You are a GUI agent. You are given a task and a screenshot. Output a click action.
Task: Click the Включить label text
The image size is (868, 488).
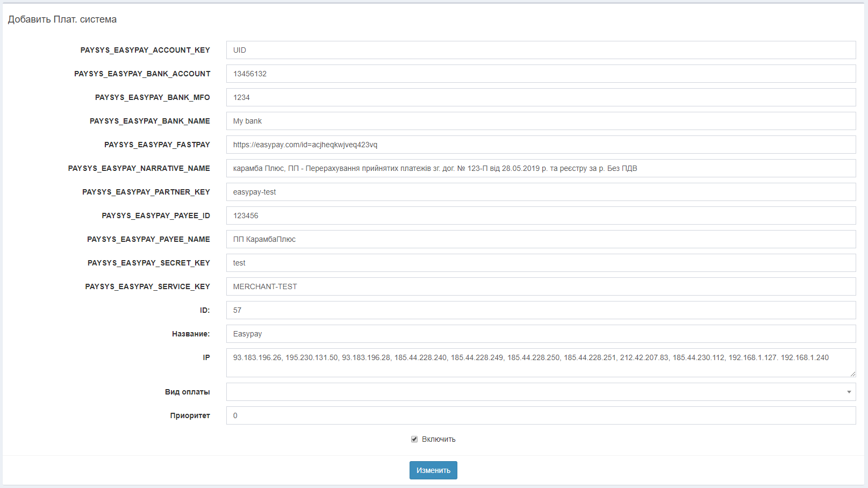[439, 439]
